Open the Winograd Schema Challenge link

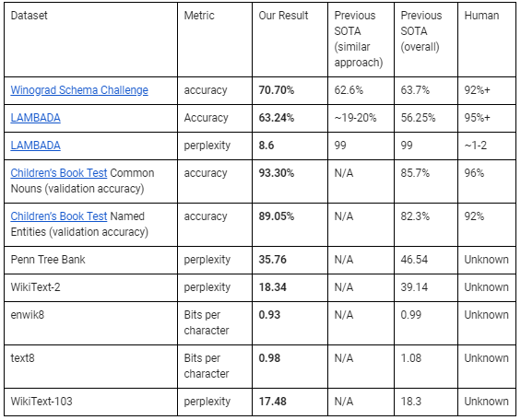click(x=79, y=90)
